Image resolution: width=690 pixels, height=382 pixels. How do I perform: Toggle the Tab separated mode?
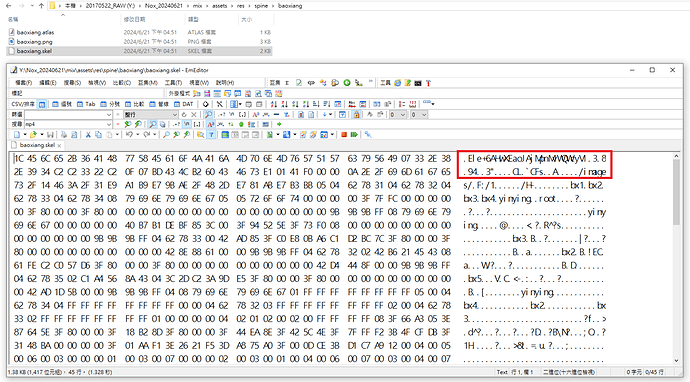coord(86,104)
